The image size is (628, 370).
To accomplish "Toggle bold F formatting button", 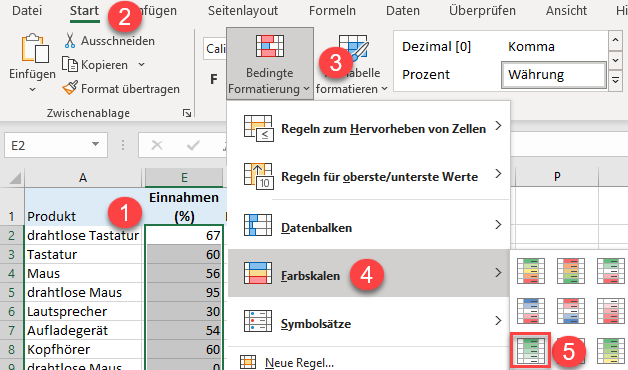I will click(x=214, y=79).
